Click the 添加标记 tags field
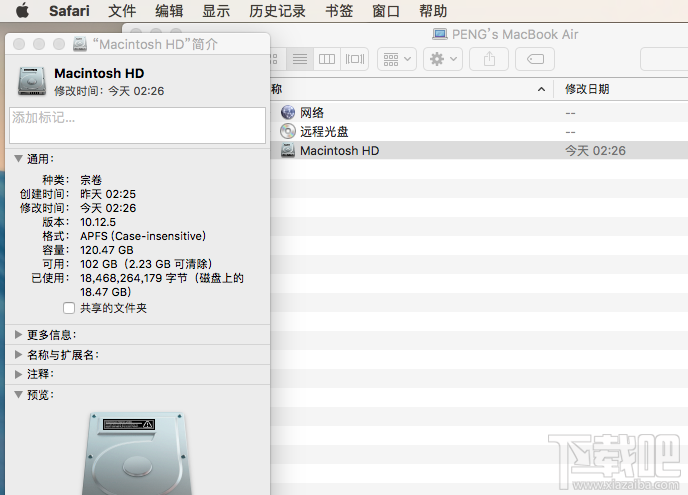 pos(137,126)
